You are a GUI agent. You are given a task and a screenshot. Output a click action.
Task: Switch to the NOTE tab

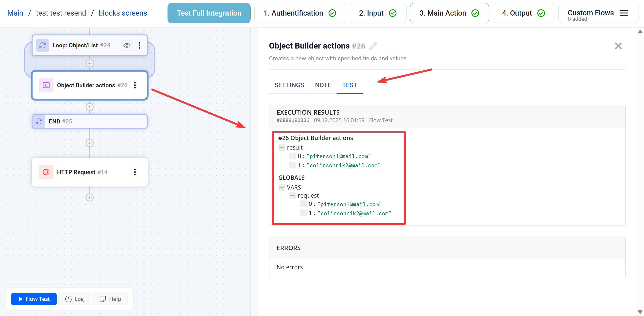coord(323,85)
